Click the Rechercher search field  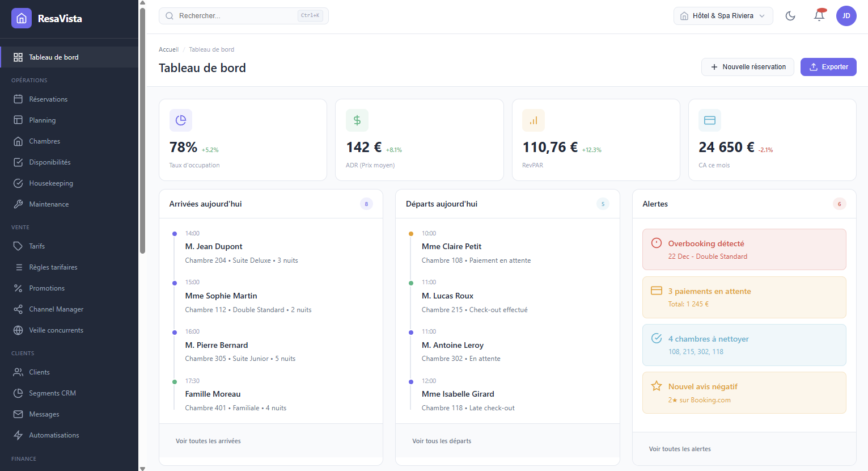(238, 16)
